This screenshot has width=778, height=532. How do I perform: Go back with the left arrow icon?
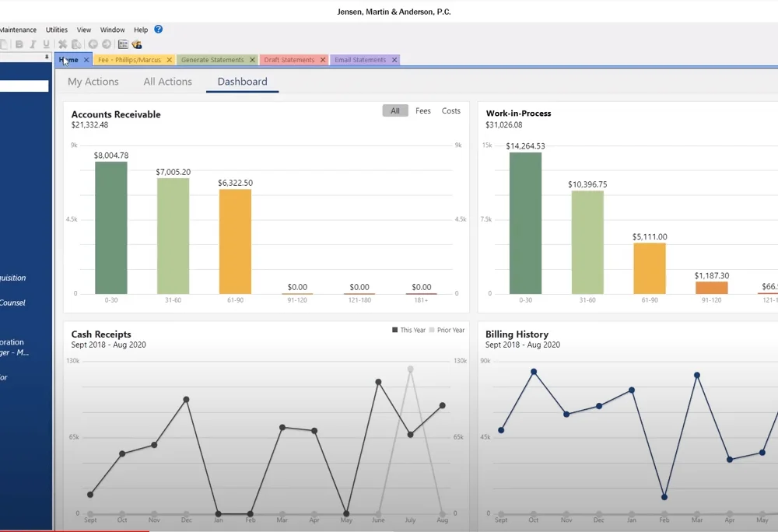(93, 44)
